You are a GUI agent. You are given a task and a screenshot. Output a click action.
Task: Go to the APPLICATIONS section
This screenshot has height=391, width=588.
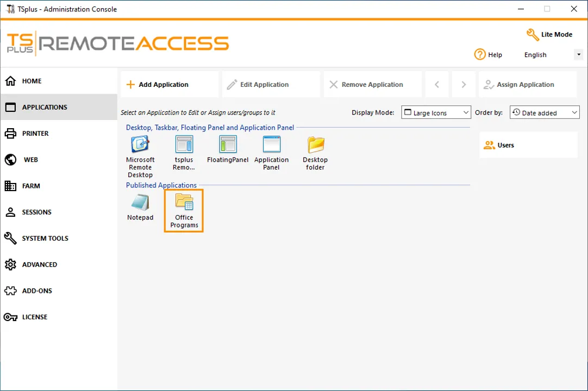(45, 107)
